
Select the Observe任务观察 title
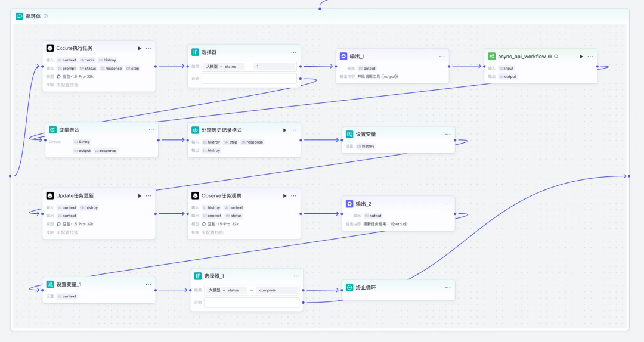(x=221, y=195)
